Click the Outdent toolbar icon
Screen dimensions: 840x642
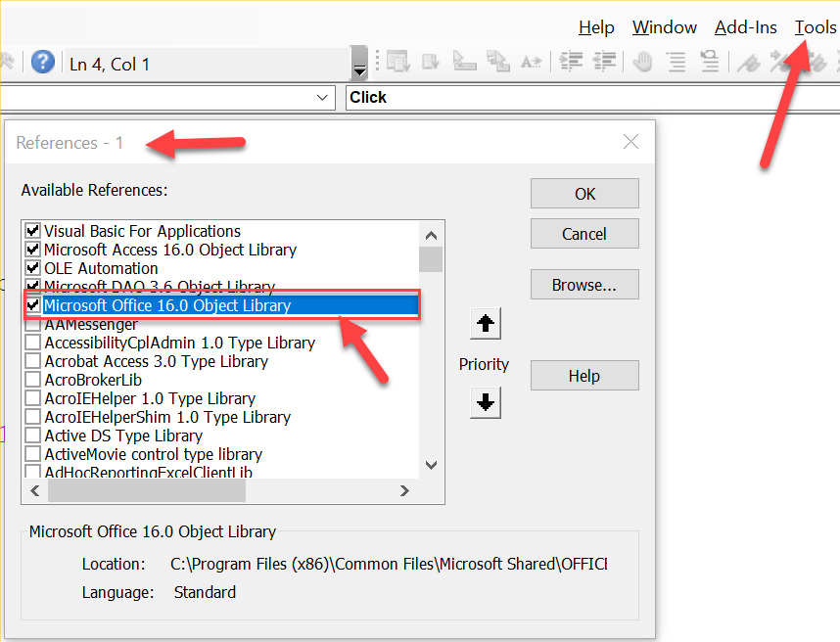pos(604,62)
